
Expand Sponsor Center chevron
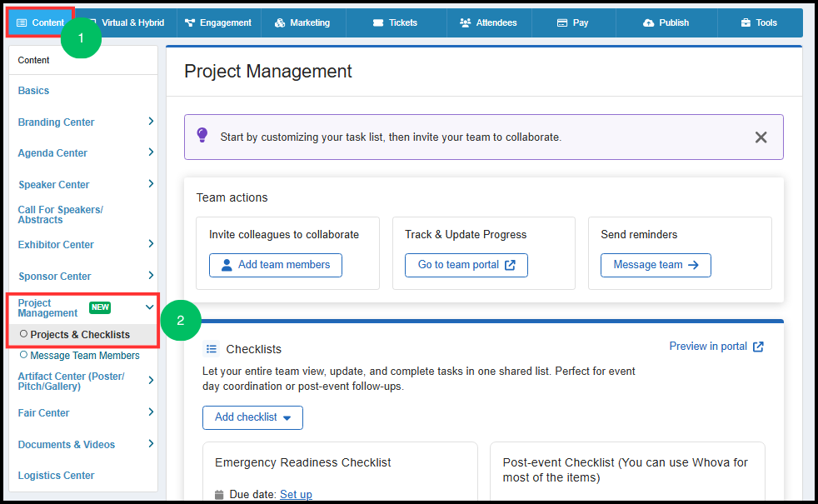pyautogui.click(x=151, y=276)
